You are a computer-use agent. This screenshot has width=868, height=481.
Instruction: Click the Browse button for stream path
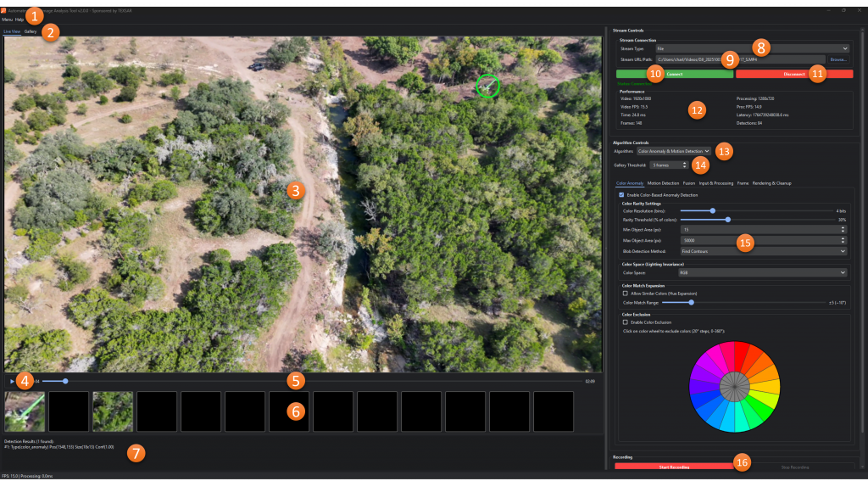(x=837, y=59)
